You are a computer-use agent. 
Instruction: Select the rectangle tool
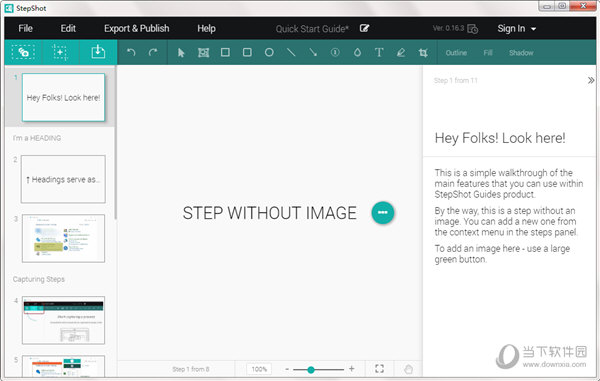pyautogui.click(x=225, y=52)
